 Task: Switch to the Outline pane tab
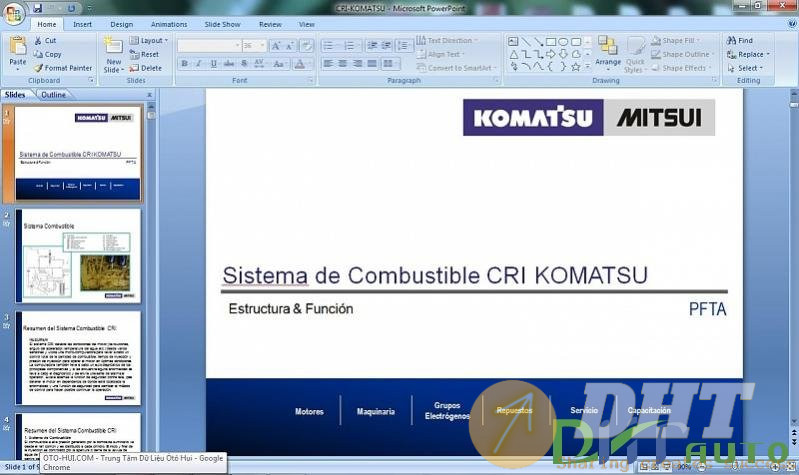coord(54,95)
